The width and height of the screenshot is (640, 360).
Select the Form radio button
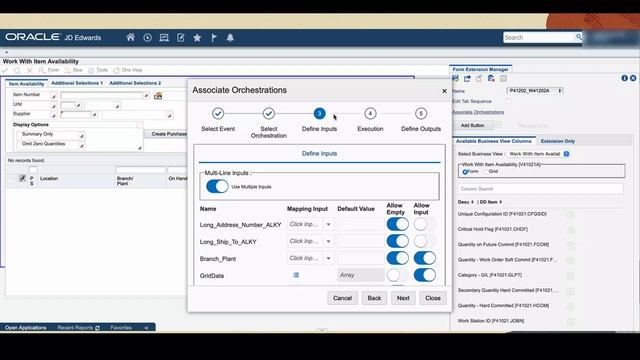(465, 172)
